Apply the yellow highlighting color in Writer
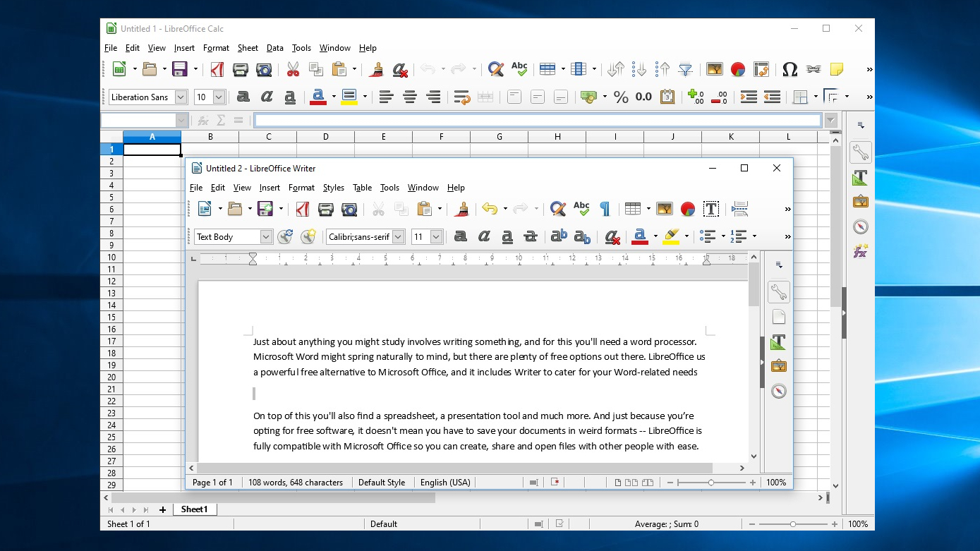 [x=672, y=237]
